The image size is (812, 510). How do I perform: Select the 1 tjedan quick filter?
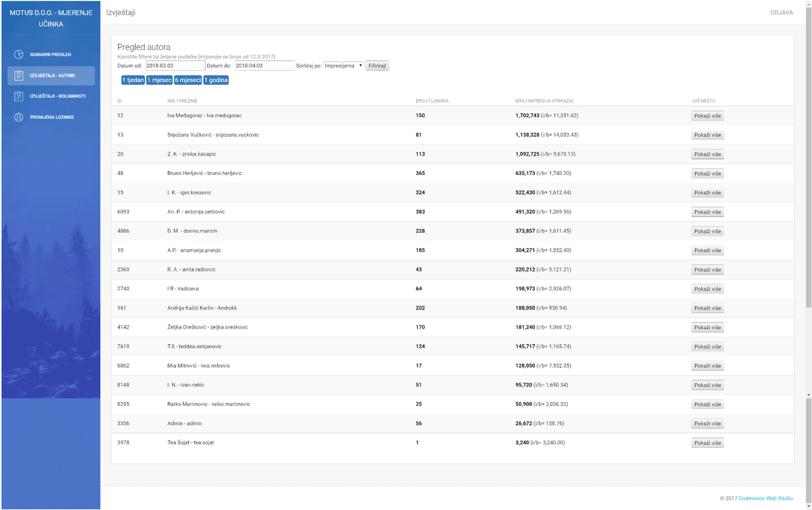(x=133, y=80)
